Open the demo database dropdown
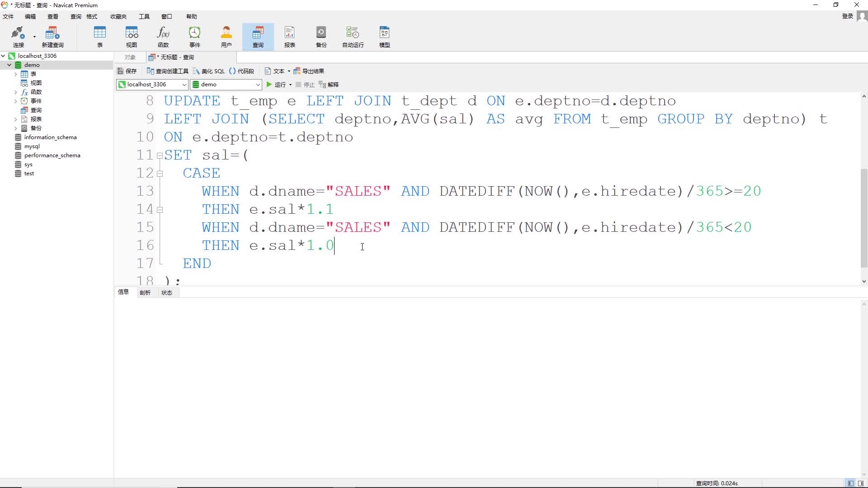Screen dimensions: 868x488 pos(258,84)
